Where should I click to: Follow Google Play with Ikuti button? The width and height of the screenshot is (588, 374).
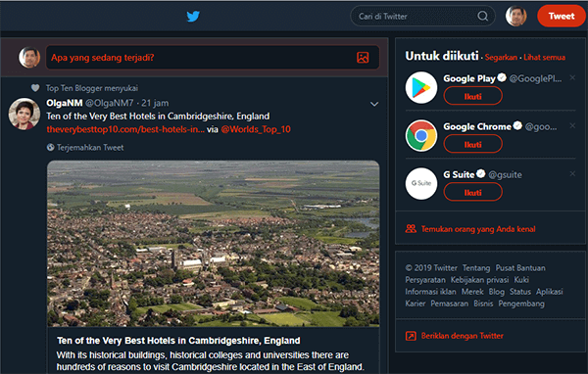coord(473,96)
